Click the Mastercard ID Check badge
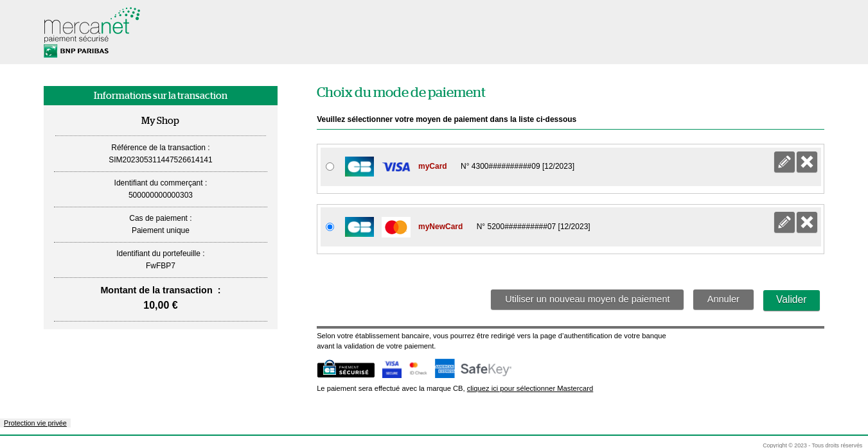Image resolution: width=868 pixels, height=448 pixels. [x=418, y=369]
